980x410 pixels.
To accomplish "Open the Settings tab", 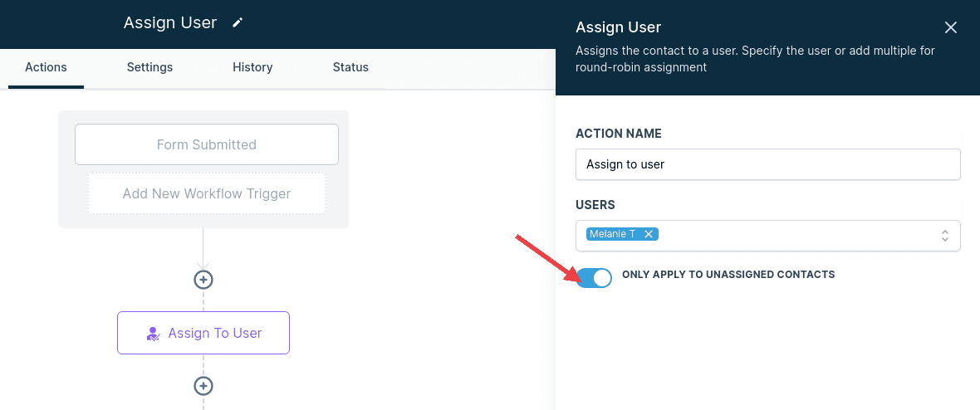I will pyautogui.click(x=149, y=67).
